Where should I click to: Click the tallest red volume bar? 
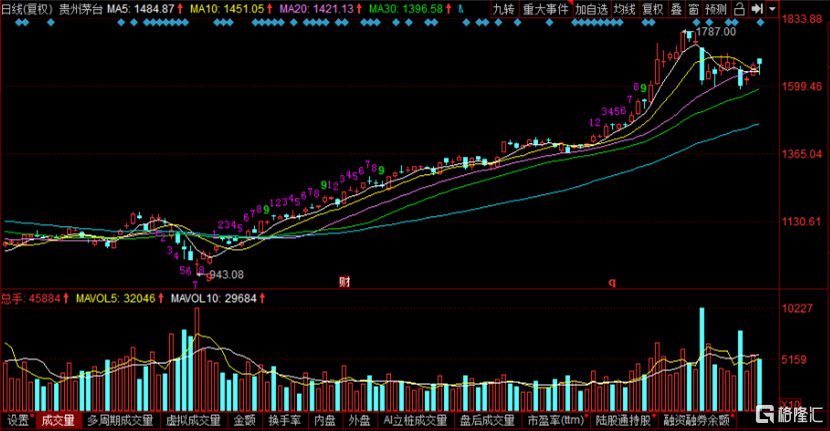[197, 360]
